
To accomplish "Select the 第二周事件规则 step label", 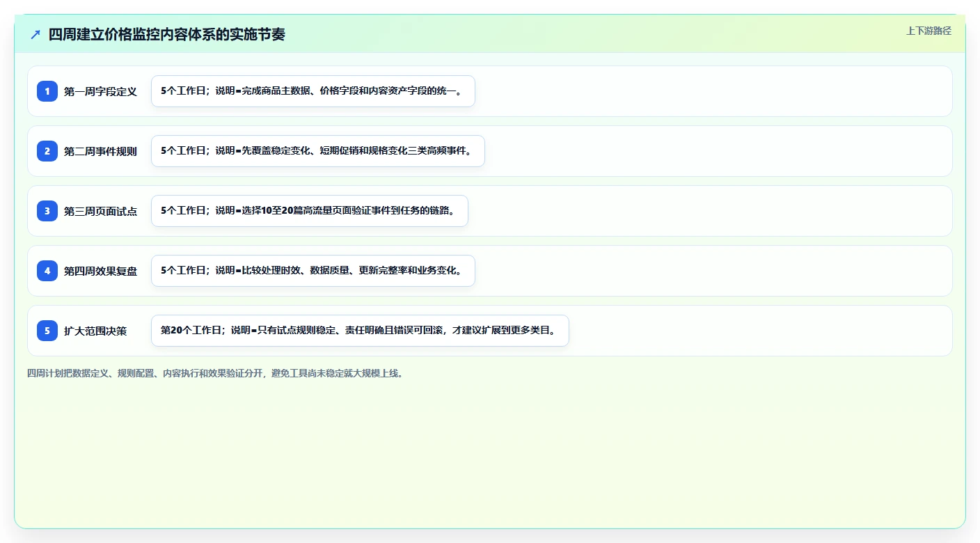I will pos(100,151).
